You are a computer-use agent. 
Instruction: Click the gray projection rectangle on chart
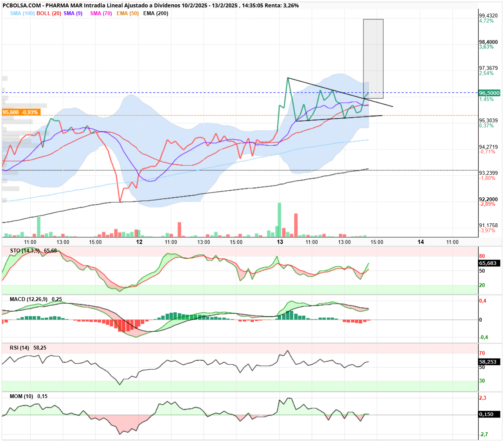[373, 59]
